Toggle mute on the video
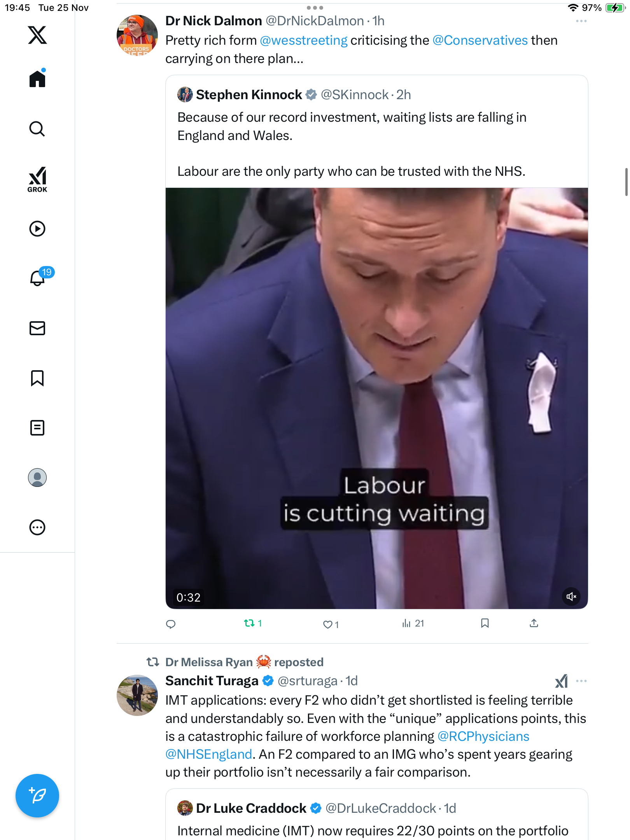The width and height of the screenshot is (630, 840). click(571, 597)
